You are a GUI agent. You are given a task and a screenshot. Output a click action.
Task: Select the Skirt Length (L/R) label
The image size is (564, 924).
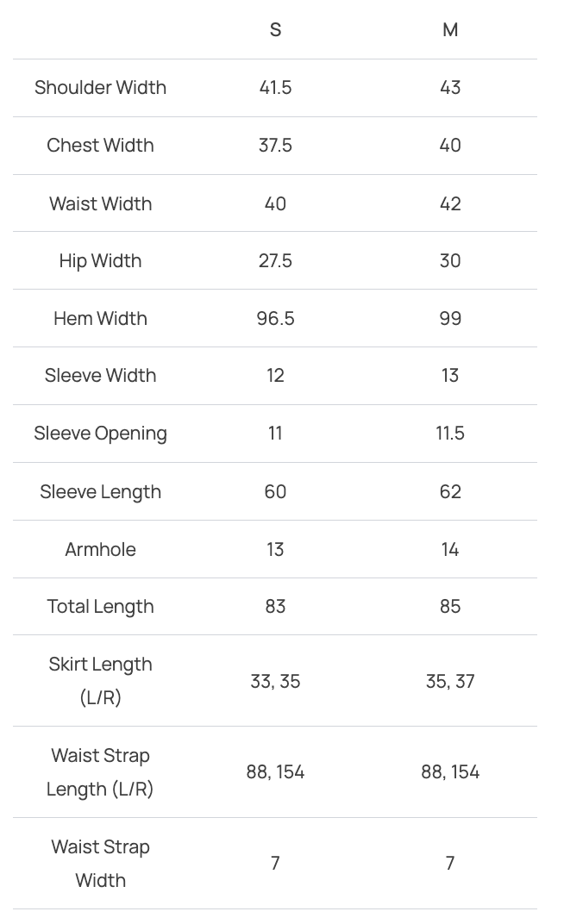click(x=100, y=681)
